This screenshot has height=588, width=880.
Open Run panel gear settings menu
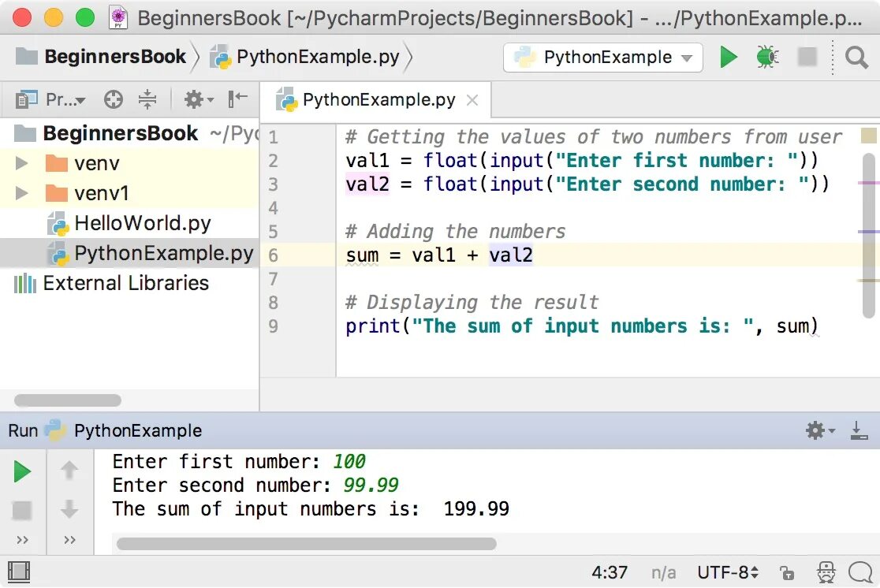821,431
